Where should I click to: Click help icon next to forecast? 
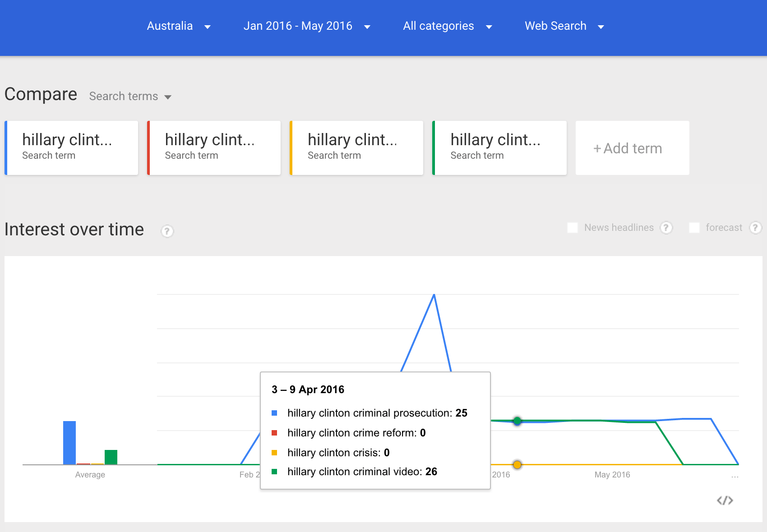(755, 228)
